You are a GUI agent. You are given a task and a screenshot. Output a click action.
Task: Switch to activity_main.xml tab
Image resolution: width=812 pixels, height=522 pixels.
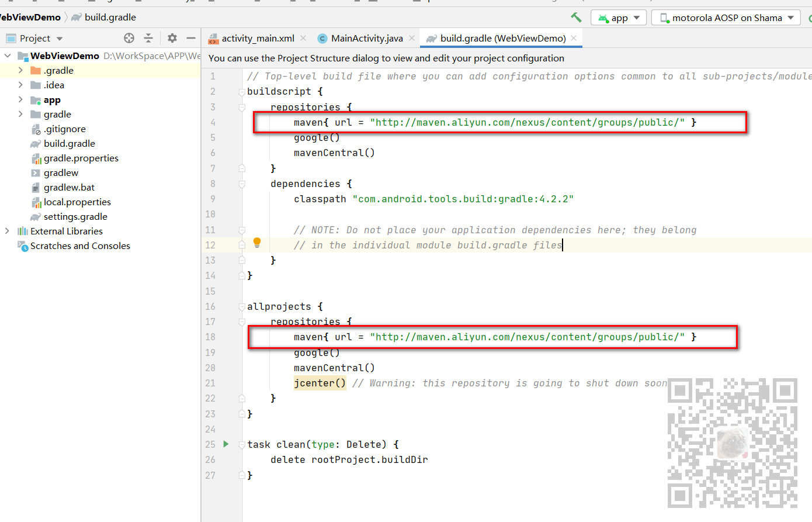click(x=258, y=38)
